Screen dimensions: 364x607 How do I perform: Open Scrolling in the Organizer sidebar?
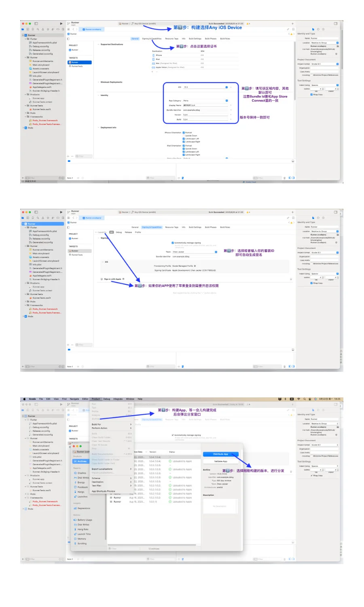80,543
